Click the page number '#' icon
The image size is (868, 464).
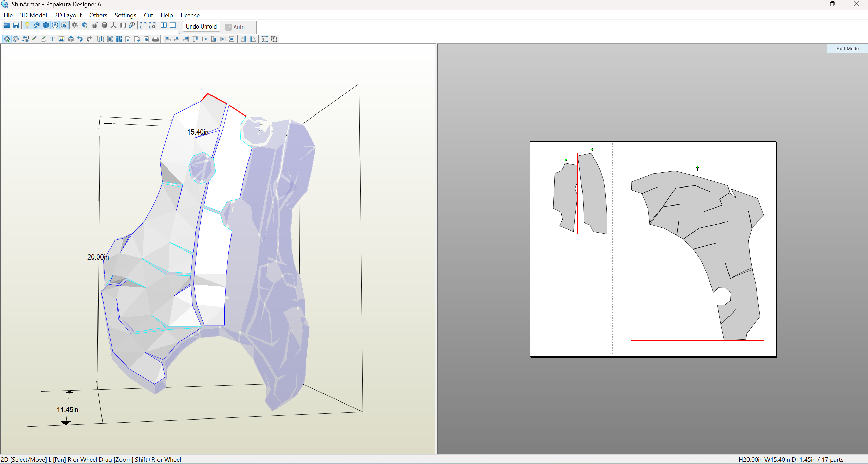pos(128,39)
